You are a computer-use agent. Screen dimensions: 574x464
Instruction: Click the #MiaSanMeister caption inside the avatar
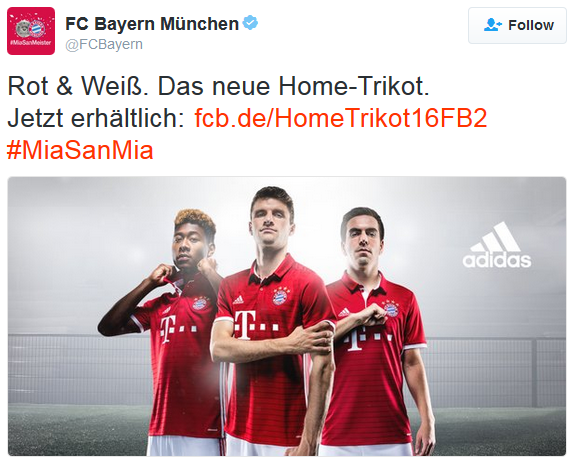[x=31, y=42]
